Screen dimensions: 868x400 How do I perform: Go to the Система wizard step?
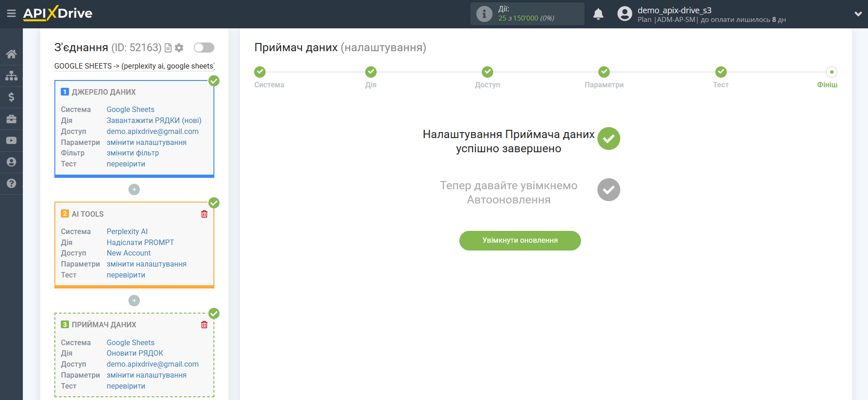260,72
